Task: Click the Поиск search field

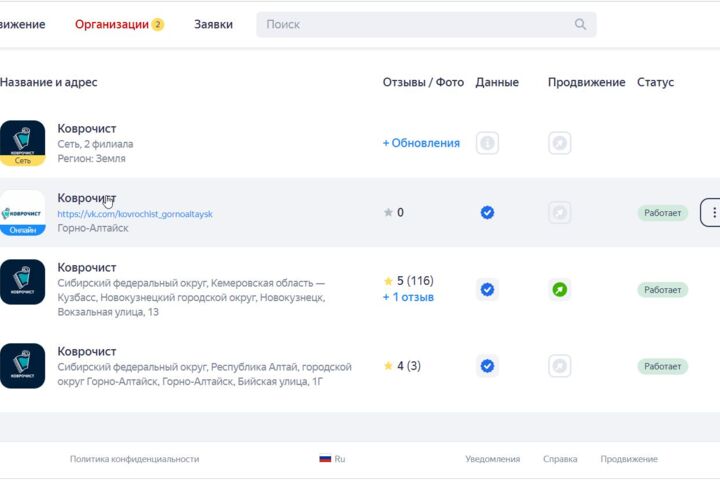Action: [x=426, y=24]
